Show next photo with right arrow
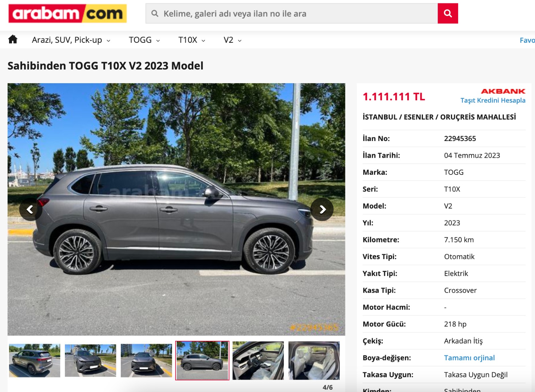 click(x=322, y=210)
